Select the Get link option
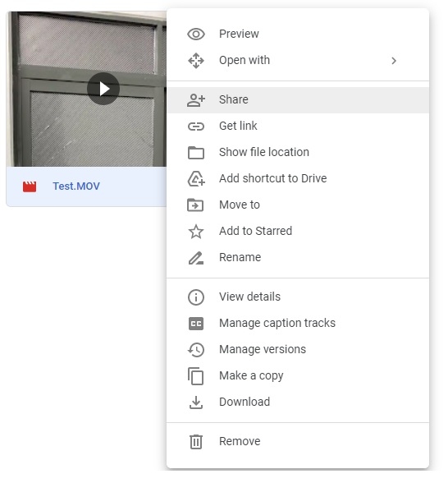The image size is (448, 483). [298, 126]
